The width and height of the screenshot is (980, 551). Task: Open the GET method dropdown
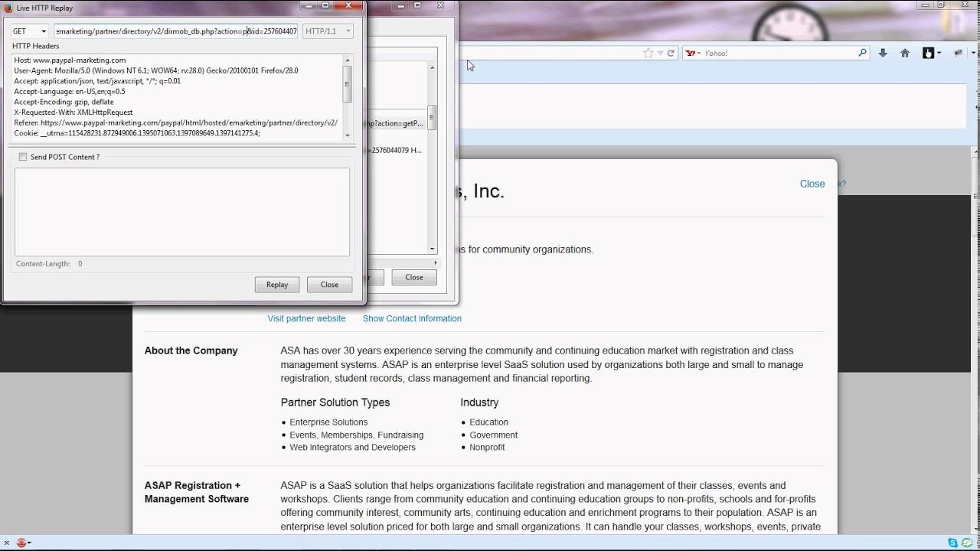29,31
